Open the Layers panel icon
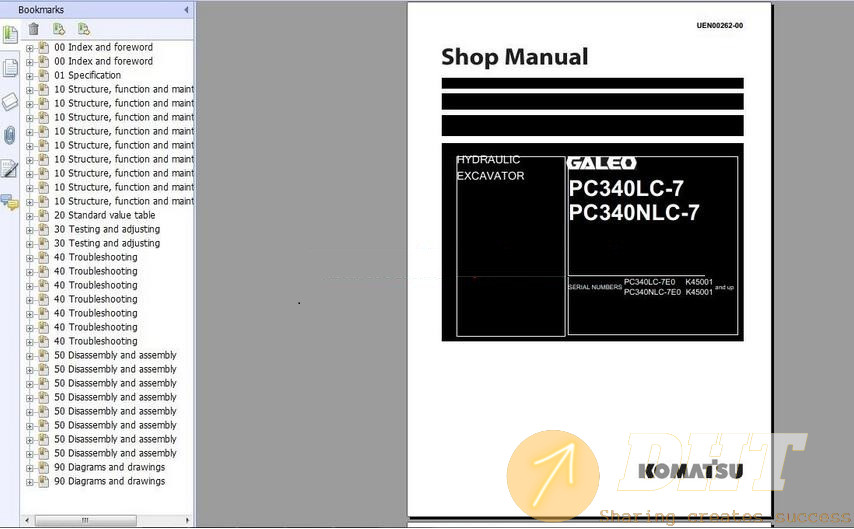This screenshot has width=854, height=529. 10,102
